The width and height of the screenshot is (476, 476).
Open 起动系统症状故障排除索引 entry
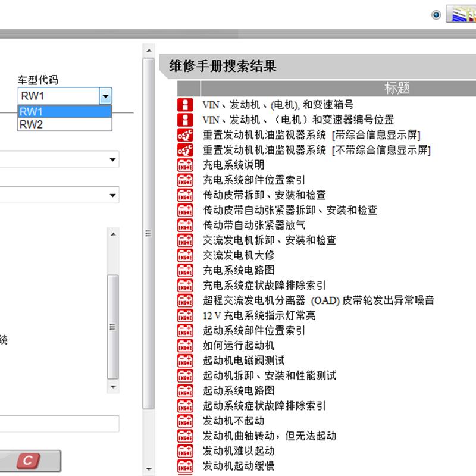264,406
